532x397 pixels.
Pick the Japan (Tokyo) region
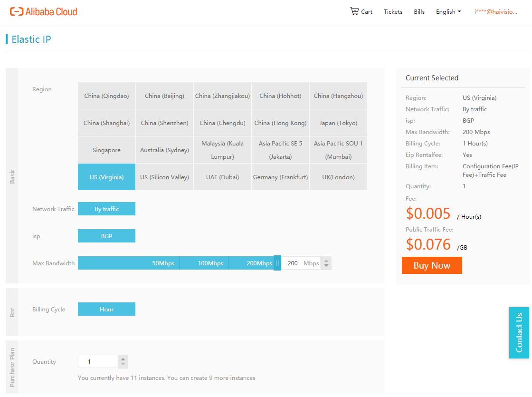coord(338,123)
